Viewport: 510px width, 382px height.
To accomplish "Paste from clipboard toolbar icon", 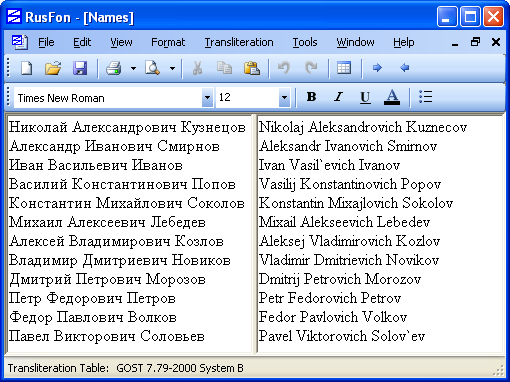I will (x=252, y=68).
